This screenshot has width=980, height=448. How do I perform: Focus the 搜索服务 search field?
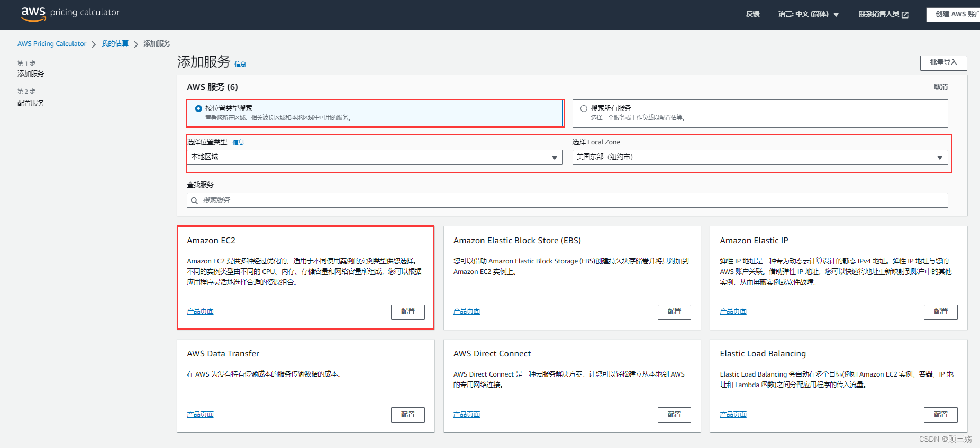567,200
